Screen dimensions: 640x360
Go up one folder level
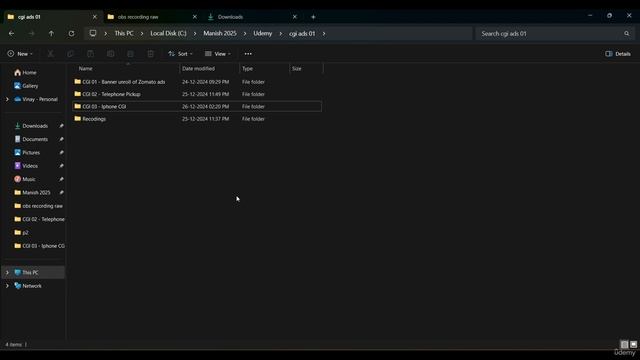click(x=51, y=33)
